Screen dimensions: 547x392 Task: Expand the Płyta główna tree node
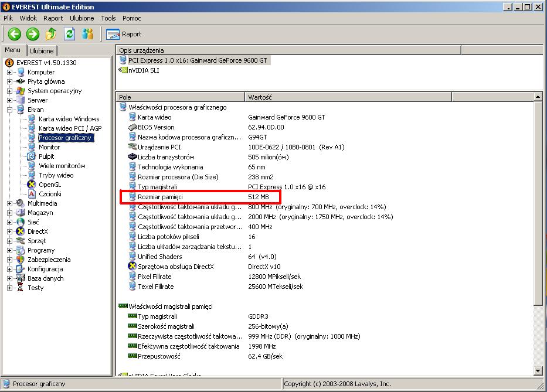(x=9, y=81)
